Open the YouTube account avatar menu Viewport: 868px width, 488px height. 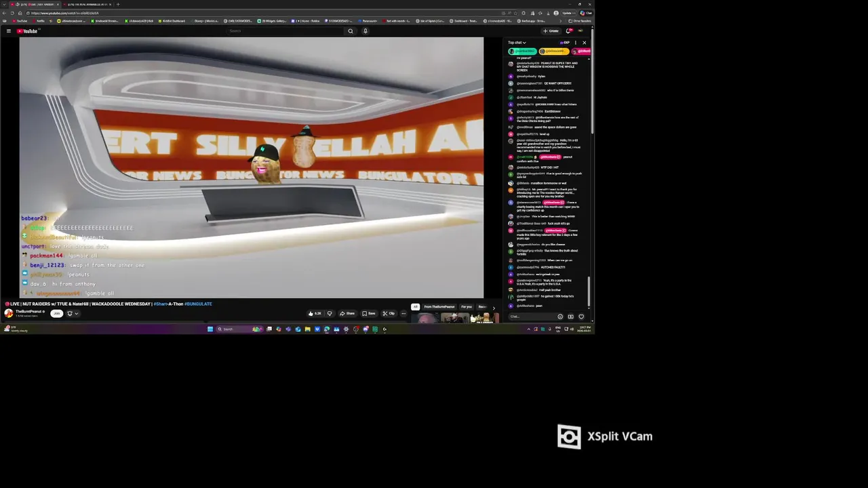point(580,30)
